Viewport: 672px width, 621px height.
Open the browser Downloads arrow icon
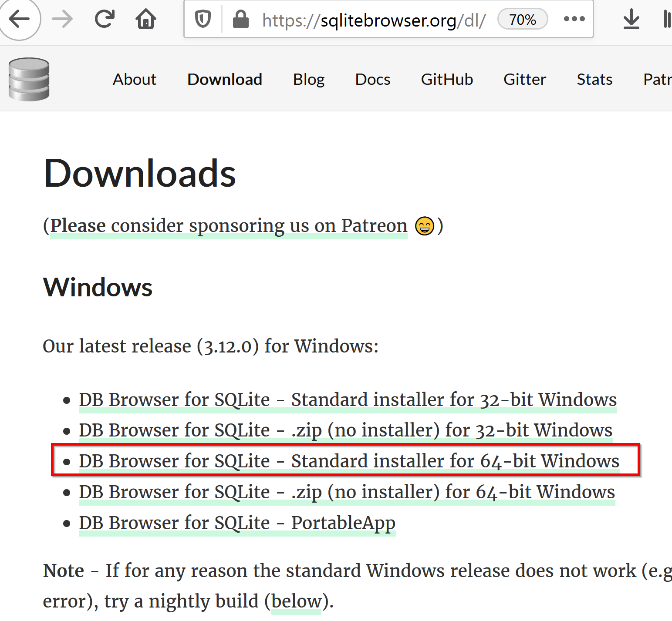(x=631, y=19)
